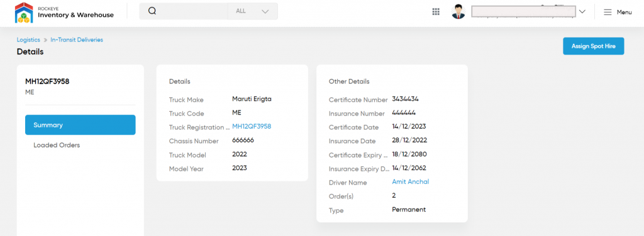
Task: Click the user avatar picture
Action: coord(458,11)
